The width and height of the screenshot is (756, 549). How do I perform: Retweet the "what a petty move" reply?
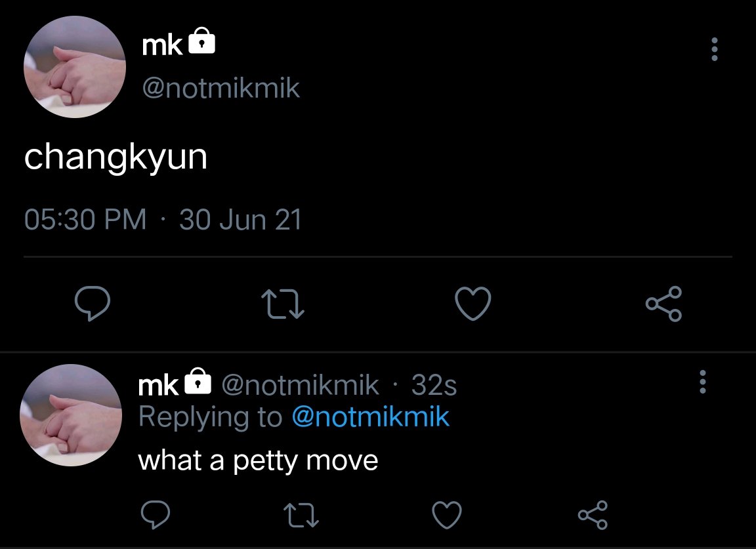tap(301, 516)
